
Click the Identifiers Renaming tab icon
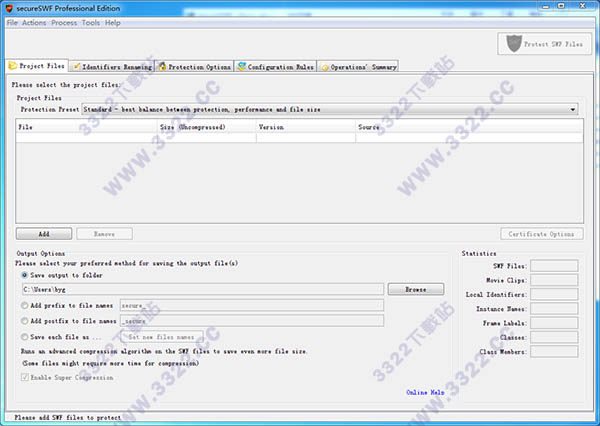click(77, 67)
